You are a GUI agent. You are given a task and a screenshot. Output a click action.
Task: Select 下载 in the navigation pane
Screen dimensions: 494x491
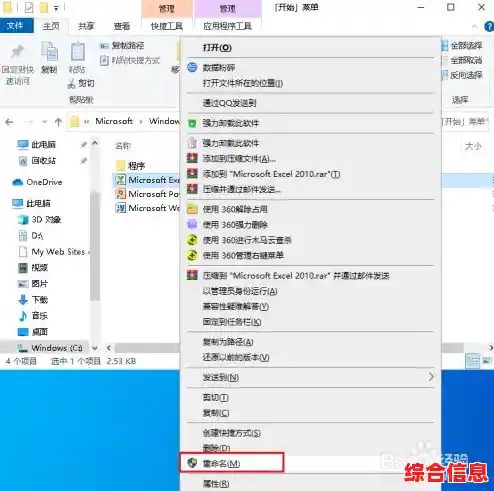pos(33,300)
